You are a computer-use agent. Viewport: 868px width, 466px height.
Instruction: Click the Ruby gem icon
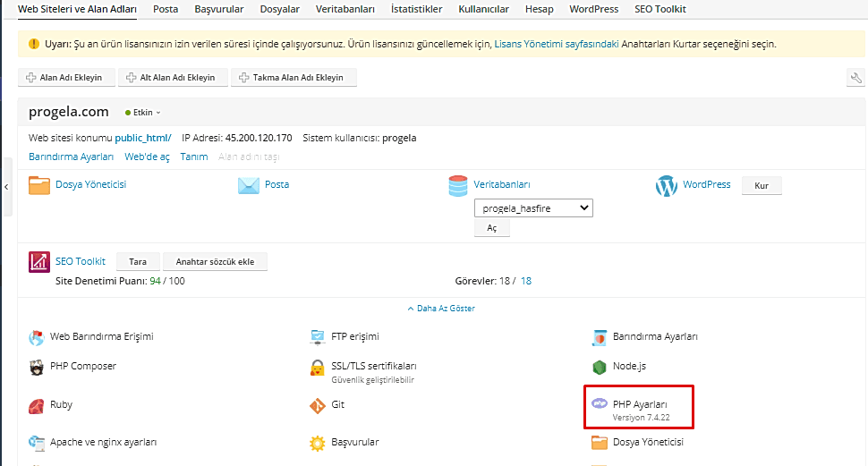click(37, 406)
